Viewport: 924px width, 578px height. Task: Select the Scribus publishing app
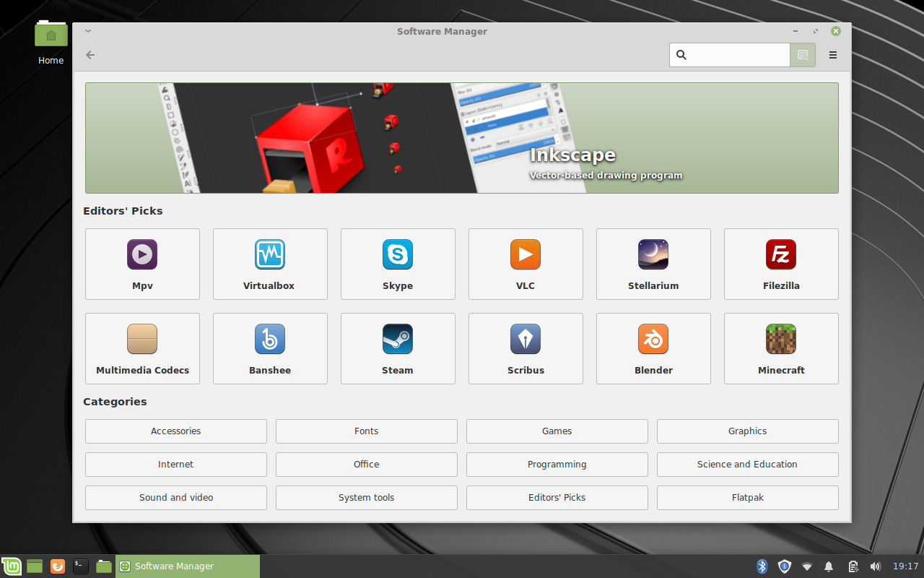[x=525, y=348]
